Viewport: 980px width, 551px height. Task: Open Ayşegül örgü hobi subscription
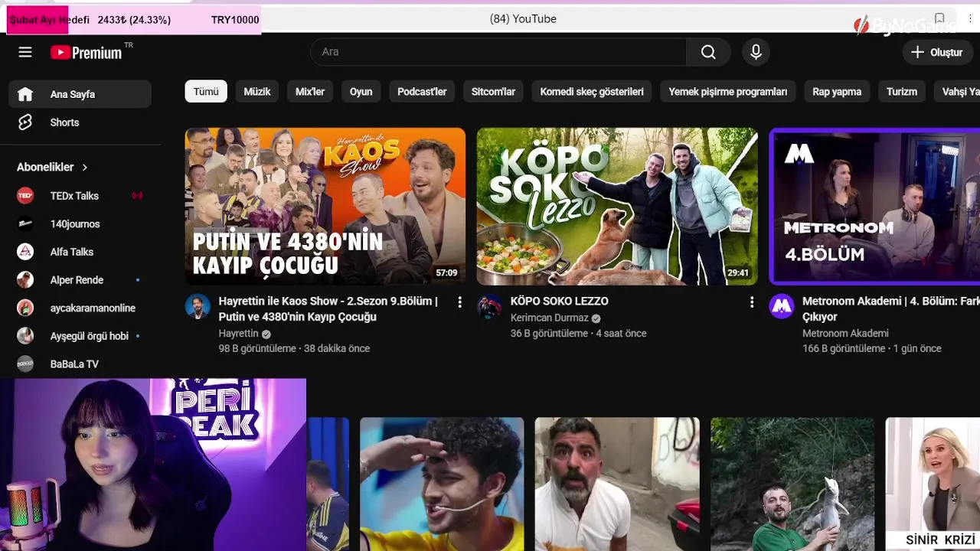click(80, 336)
